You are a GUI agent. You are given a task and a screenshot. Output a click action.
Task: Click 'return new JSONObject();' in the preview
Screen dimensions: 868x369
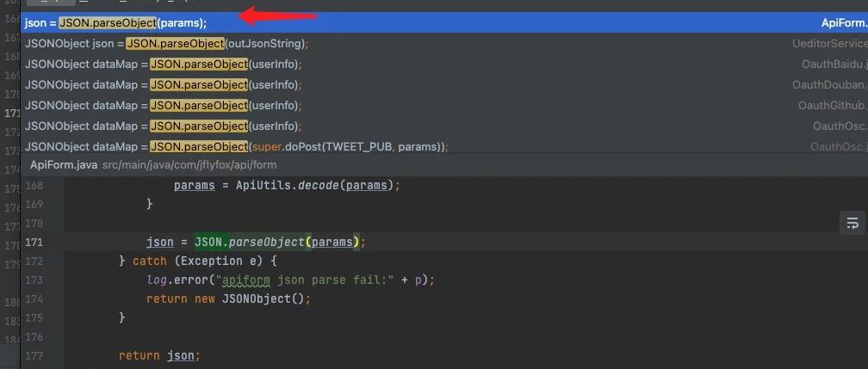pos(229,299)
